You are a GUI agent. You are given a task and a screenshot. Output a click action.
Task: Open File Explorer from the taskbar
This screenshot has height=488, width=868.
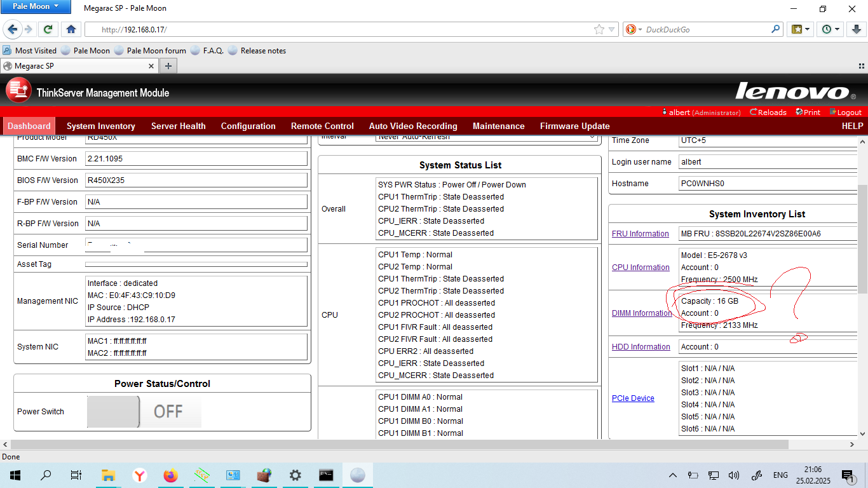109,475
